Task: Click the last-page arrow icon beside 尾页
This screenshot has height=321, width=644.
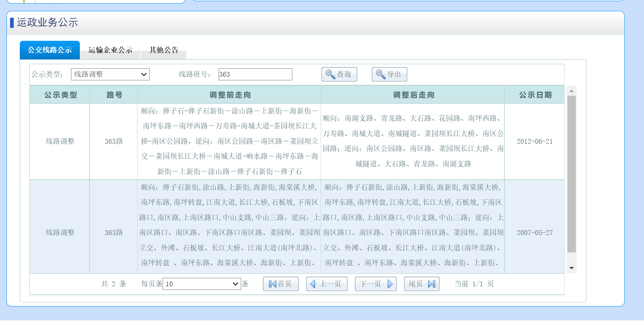Action: click(x=431, y=284)
